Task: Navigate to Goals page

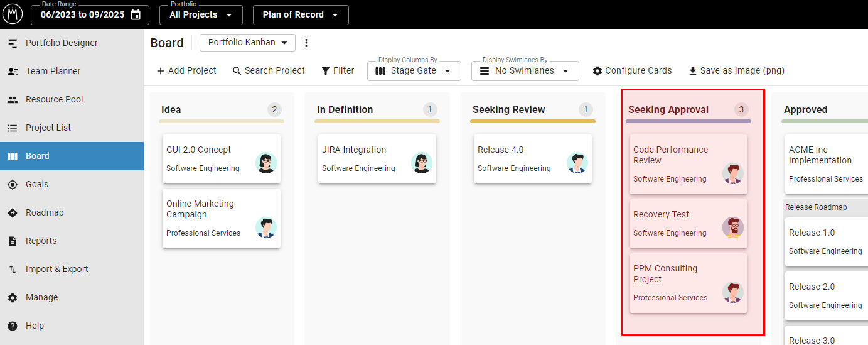Action: [72, 185]
